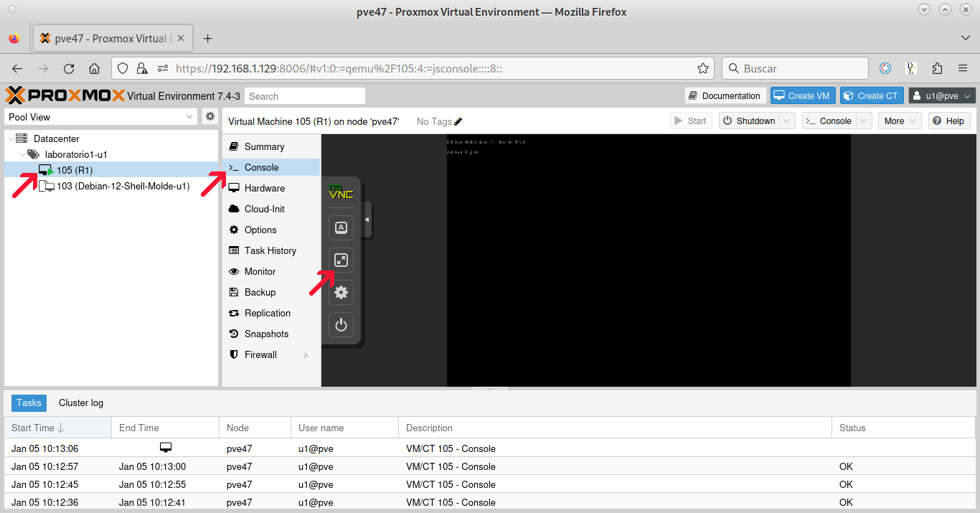980x513 pixels.
Task: Expand the Firewall submenu arrow
Action: [x=306, y=355]
